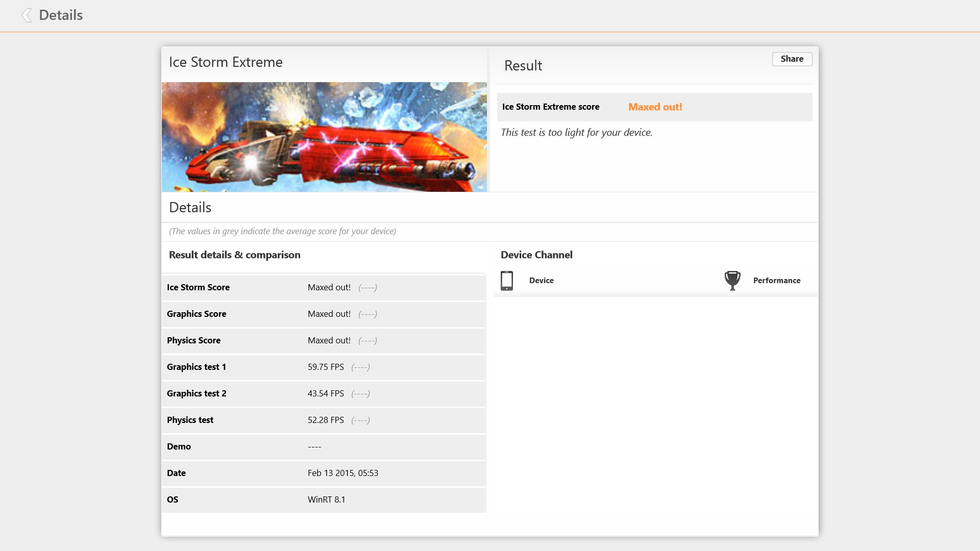Select the date 'Feb 13 2015, 05:53'

343,473
